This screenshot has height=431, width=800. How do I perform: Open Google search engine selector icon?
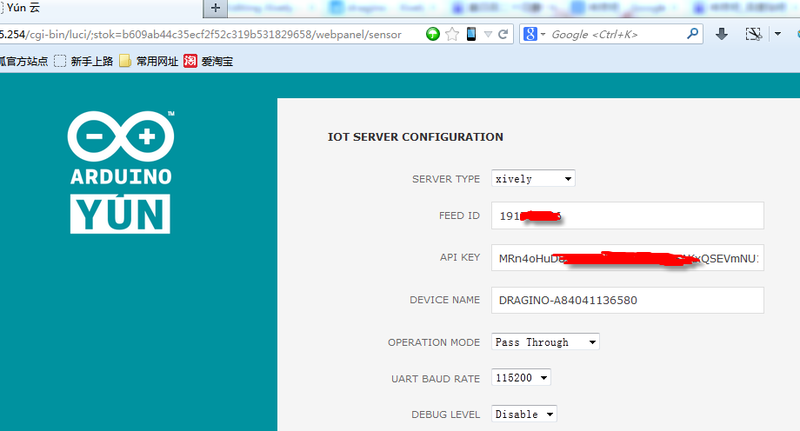tap(534, 34)
